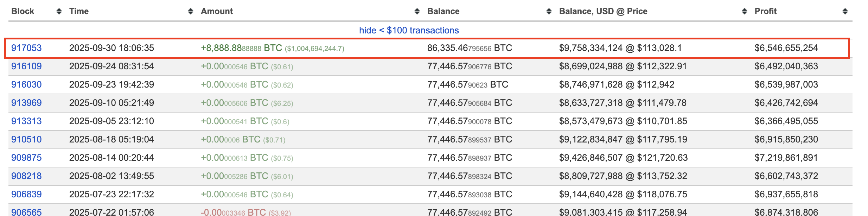Screen dimensions: 868x216
Task: Open block 906565 at table bottom
Action: [x=26, y=212]
